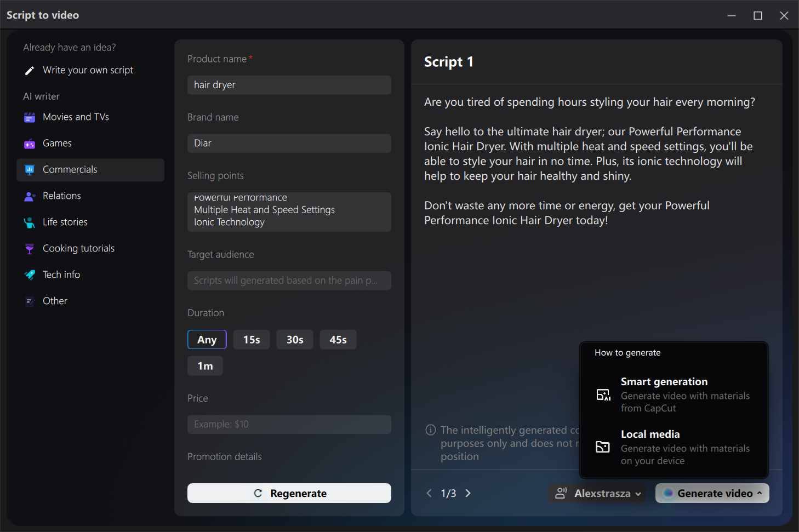799x532 pixels.
Task: Click the info icon next to the disclaimer text
Action: 431,430
